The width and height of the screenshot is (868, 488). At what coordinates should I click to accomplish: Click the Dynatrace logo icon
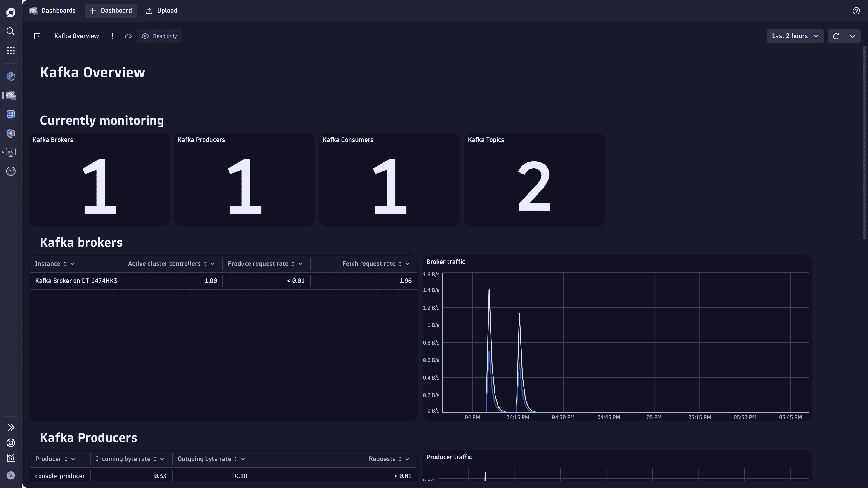click(11, 13)
